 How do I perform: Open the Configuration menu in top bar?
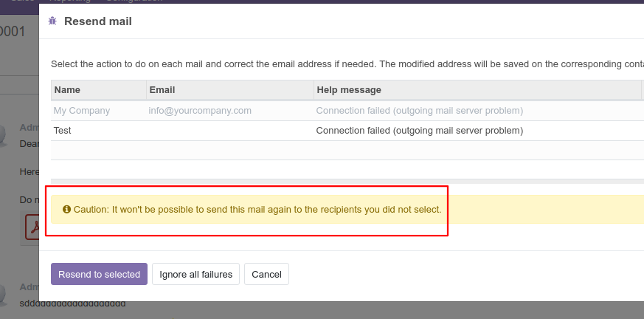point(134,1)
